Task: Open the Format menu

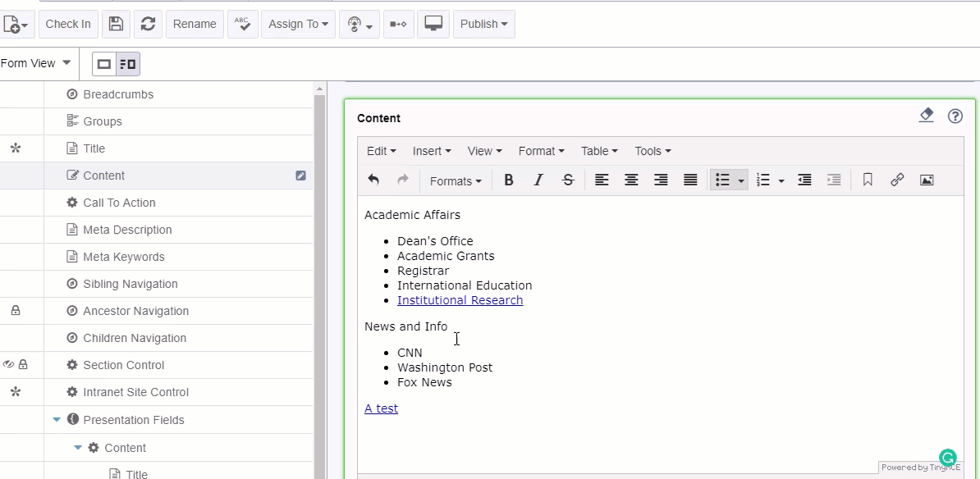Action: coord(541,151)
